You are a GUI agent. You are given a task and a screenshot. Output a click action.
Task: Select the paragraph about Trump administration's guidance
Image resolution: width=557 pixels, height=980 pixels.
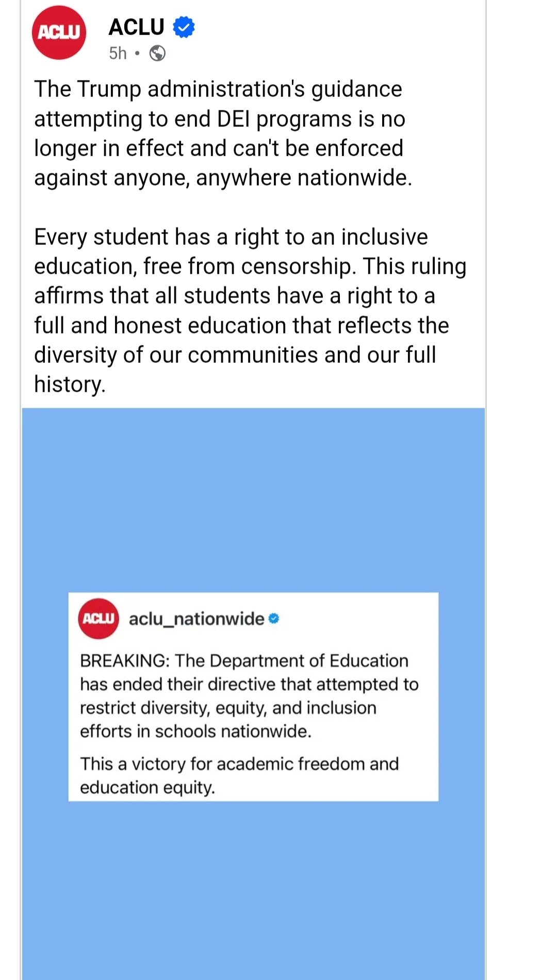click(223, 133)
